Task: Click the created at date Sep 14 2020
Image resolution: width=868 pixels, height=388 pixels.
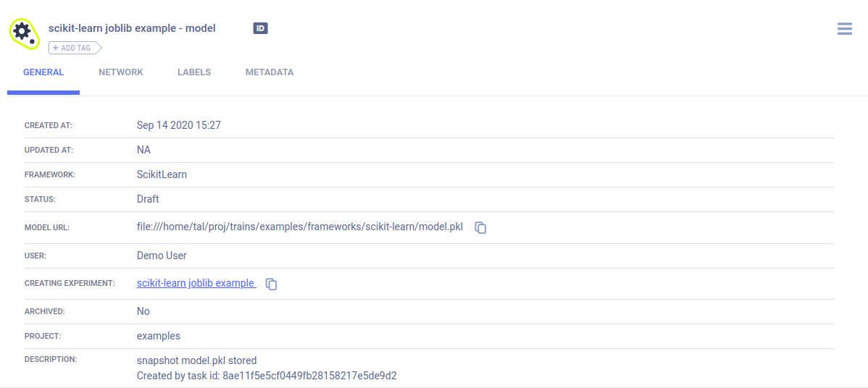Action: click(178, 125)
